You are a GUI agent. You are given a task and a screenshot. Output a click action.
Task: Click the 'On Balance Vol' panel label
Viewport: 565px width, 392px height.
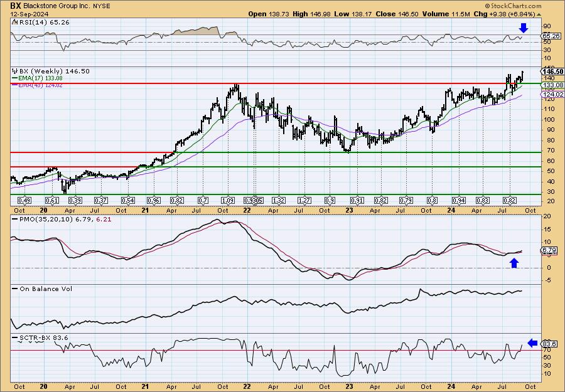click(46, 289)
